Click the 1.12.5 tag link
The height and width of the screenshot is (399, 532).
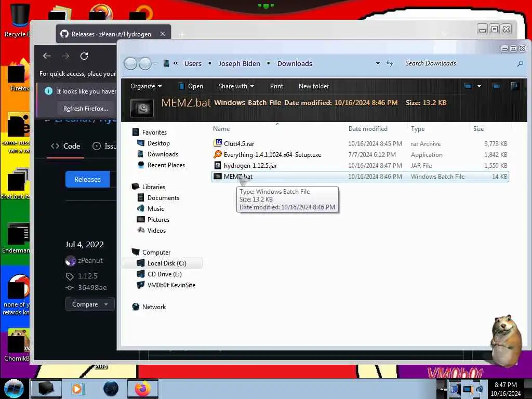point(87,276)
